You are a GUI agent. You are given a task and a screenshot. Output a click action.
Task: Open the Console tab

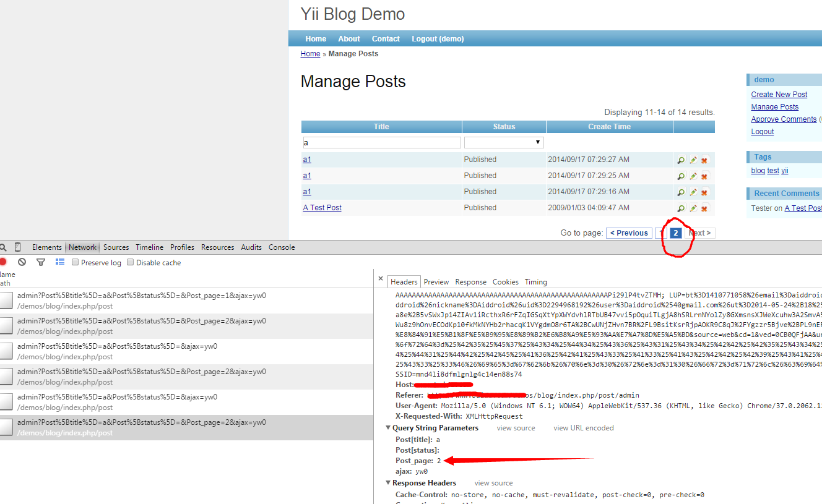point(282,247)
